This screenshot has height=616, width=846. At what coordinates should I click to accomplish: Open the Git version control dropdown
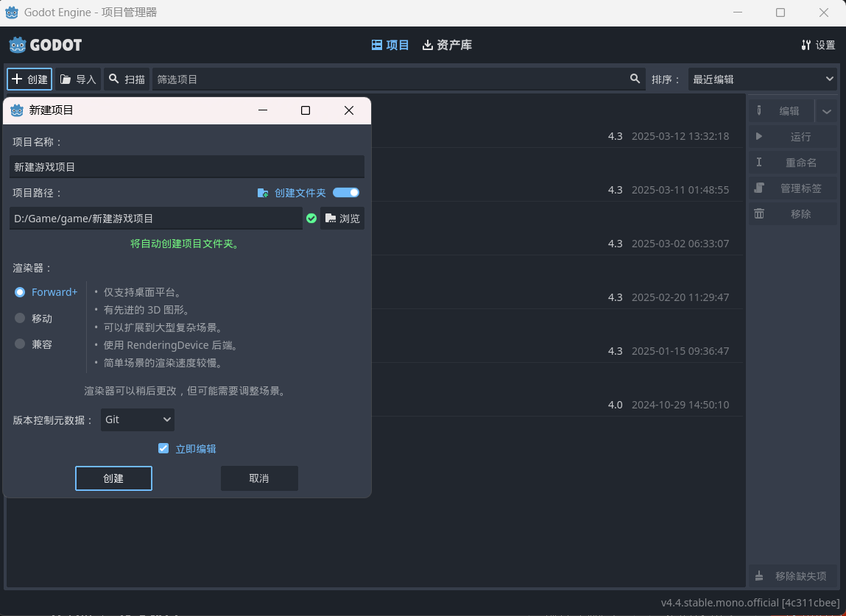138,419
